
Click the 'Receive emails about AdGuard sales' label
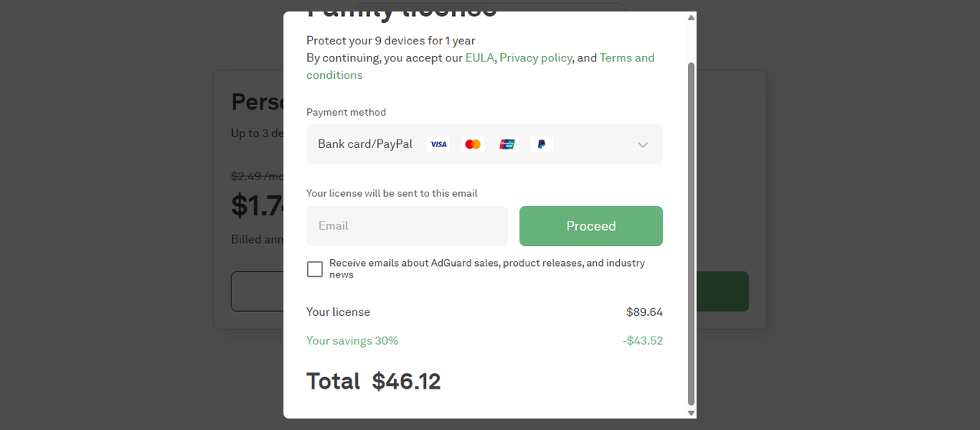(487, 269)
